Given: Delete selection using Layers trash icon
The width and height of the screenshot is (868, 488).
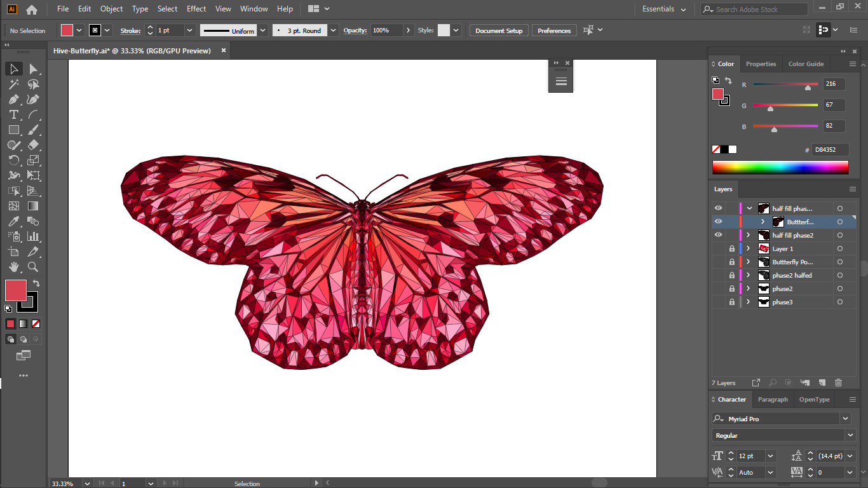Looking at the screenshot, I should [838, 383].
